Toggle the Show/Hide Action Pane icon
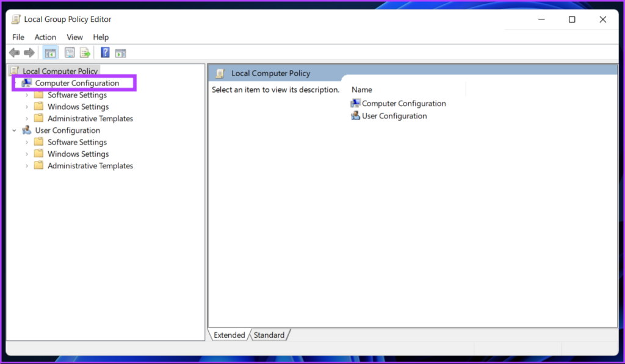The width and height of the screenshot is (625, 364). click(121, 53)
